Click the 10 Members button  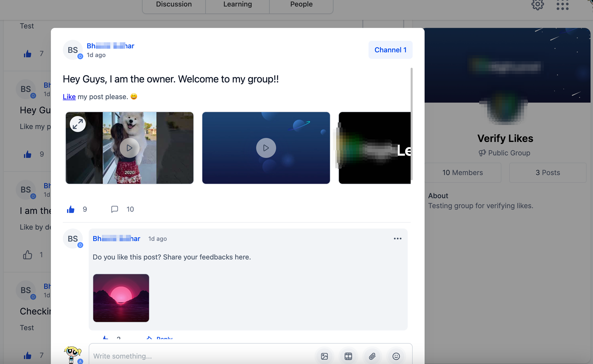coord(463,173)
